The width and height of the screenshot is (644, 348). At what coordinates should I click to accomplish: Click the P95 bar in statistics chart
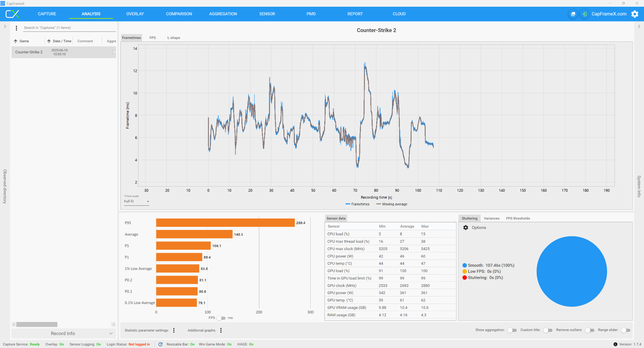pyautogui.click(x=225, y=223)
